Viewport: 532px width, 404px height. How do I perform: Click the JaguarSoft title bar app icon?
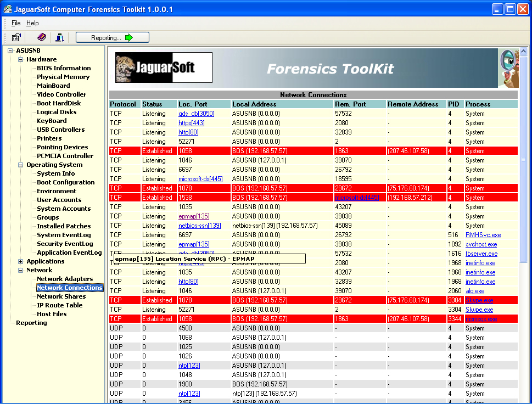point(8,9)
